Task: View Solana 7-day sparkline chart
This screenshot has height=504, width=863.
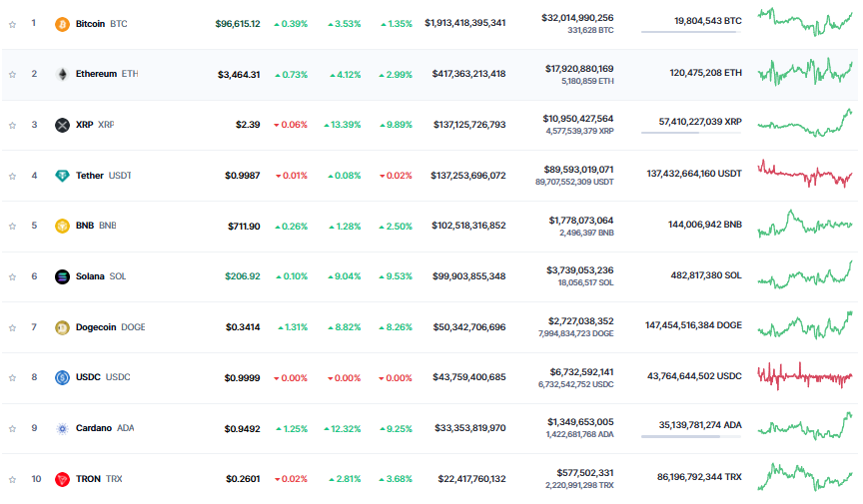Action: [805, 274]
